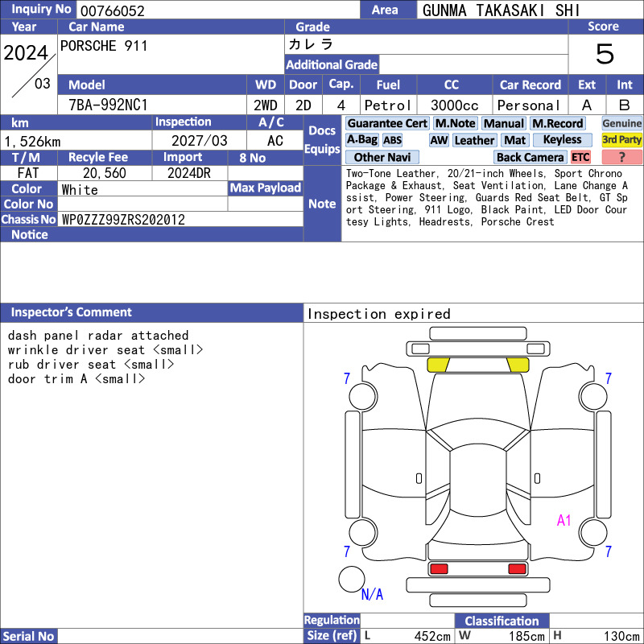Click the spare tire circle icon
The width and height of the screenshot is (644, 644).
tap(352, 579)
